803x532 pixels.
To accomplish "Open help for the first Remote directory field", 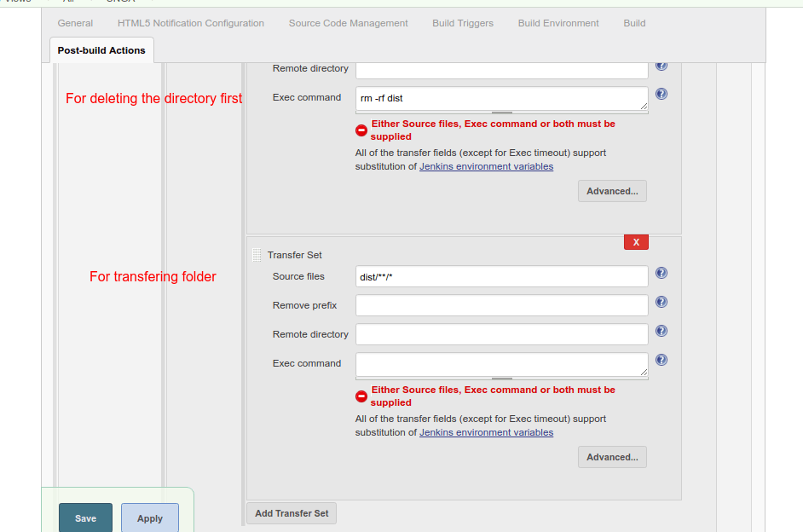I will point(661,66).
